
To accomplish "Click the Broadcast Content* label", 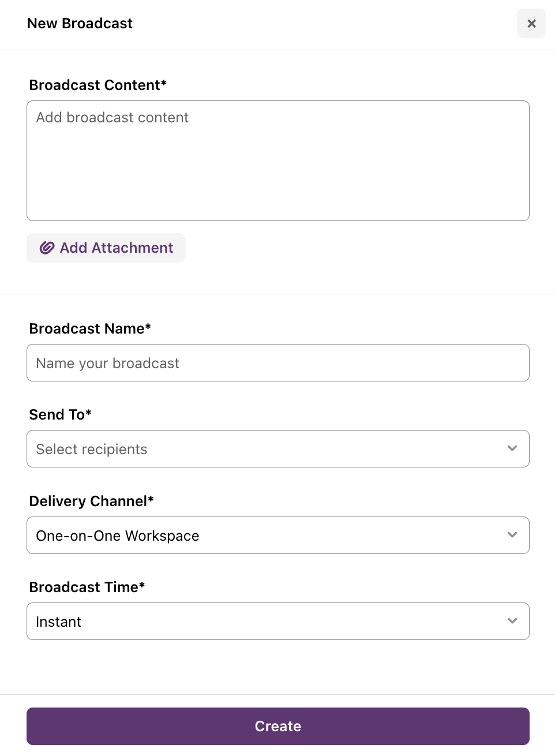I will (x=98, y=85).
